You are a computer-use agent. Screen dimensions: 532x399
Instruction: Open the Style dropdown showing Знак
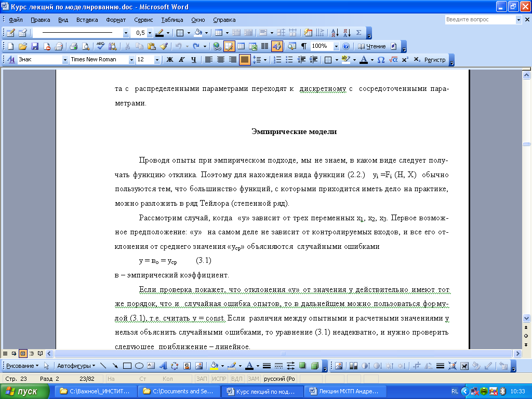pyautogui.click(x=65, y=60)
